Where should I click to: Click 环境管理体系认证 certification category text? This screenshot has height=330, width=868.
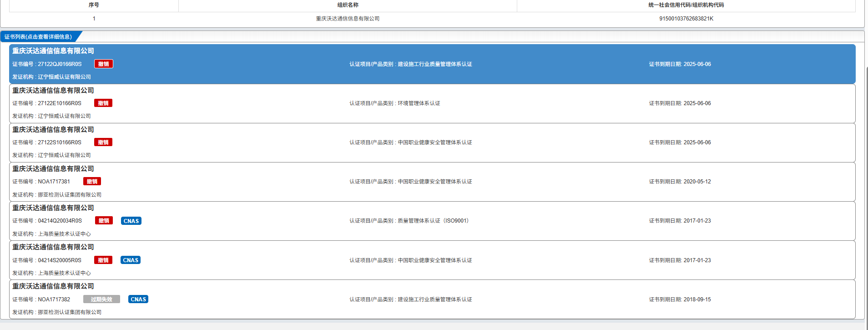pos(419,103)
